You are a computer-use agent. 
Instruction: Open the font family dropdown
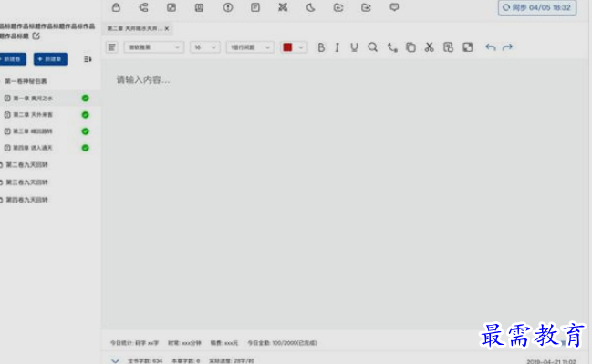pyautogui.click(x=153, y=47)
